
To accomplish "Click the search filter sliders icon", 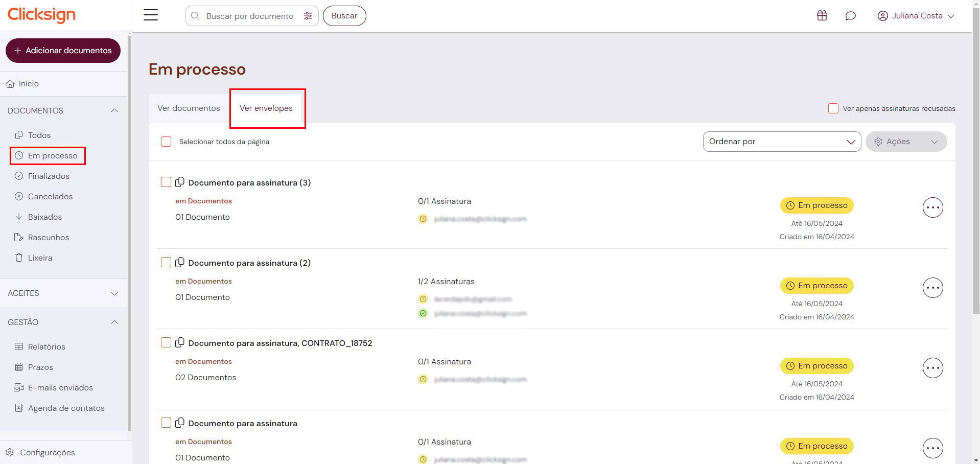I will (x=308, y=16).
